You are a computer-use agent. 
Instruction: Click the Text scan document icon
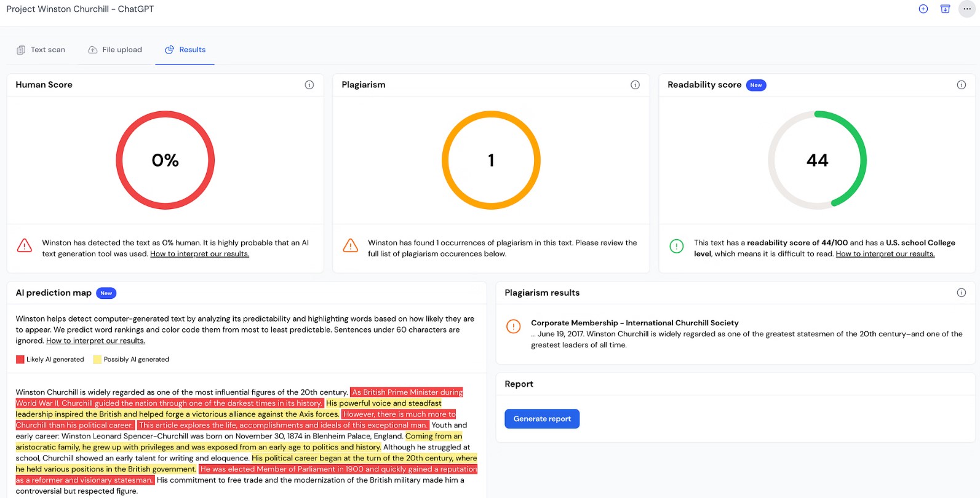[21, 50]
